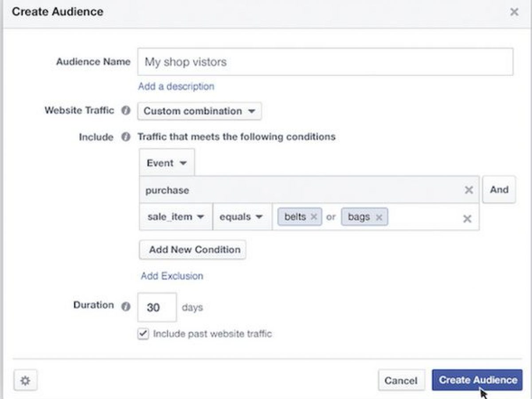Show the Duration info tooltip icon
Image resolution: width=532 pixels, height=399 pixels.
(126, 306)
